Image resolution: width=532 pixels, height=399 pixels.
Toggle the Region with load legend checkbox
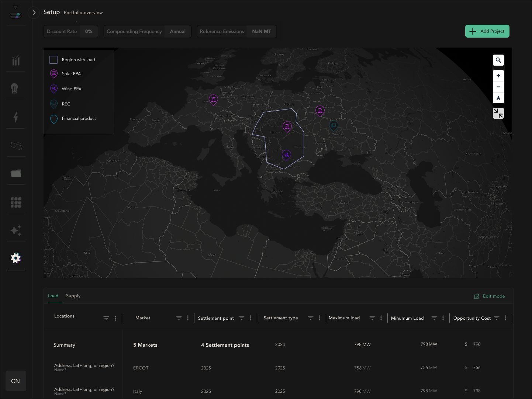coord(53,60)
